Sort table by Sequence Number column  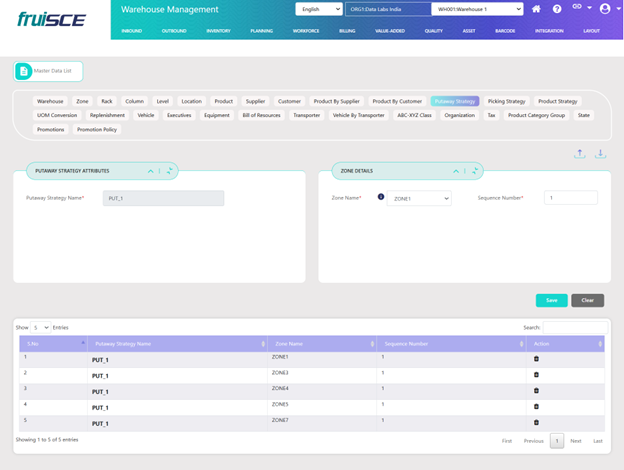click(450, 343)
